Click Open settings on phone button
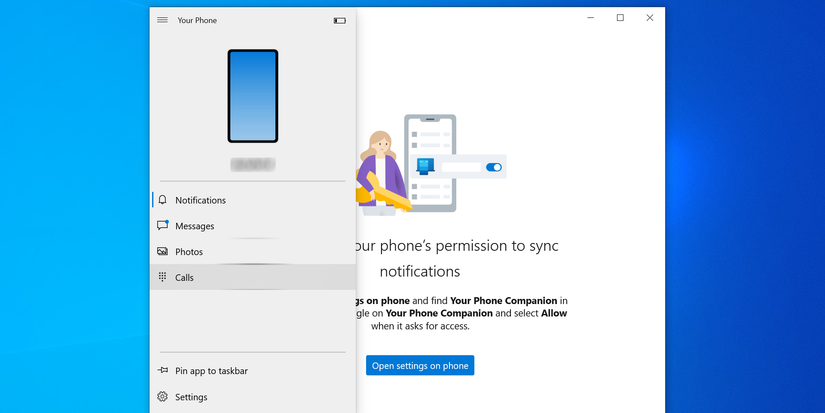The image size is (825, 413). [x=420, y=365]
